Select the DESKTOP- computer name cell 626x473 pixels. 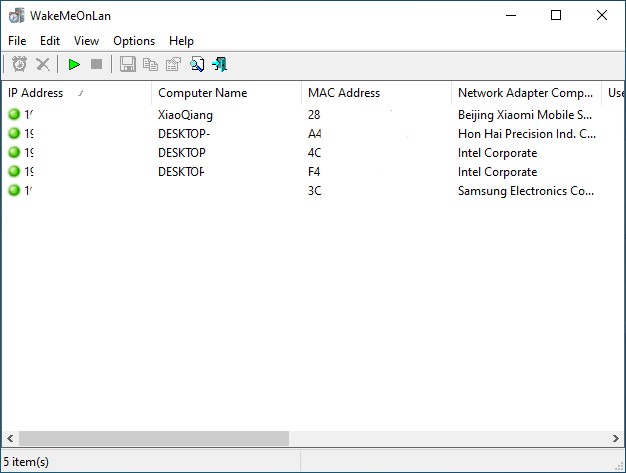tap(184, 134)
